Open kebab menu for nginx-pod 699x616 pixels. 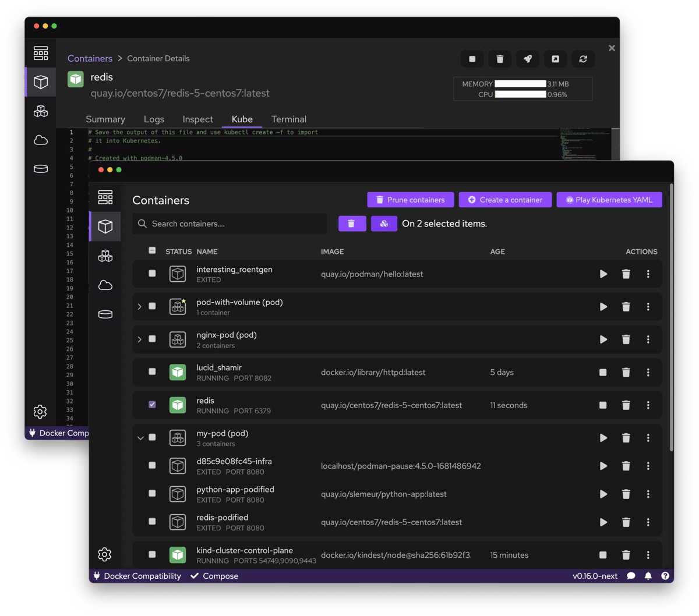click(x=648, y=339)
